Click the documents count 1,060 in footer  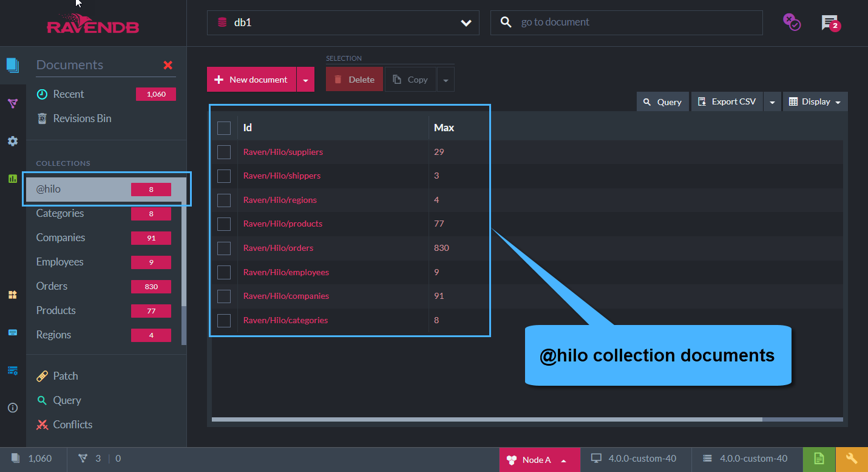[x=32, y=459]
